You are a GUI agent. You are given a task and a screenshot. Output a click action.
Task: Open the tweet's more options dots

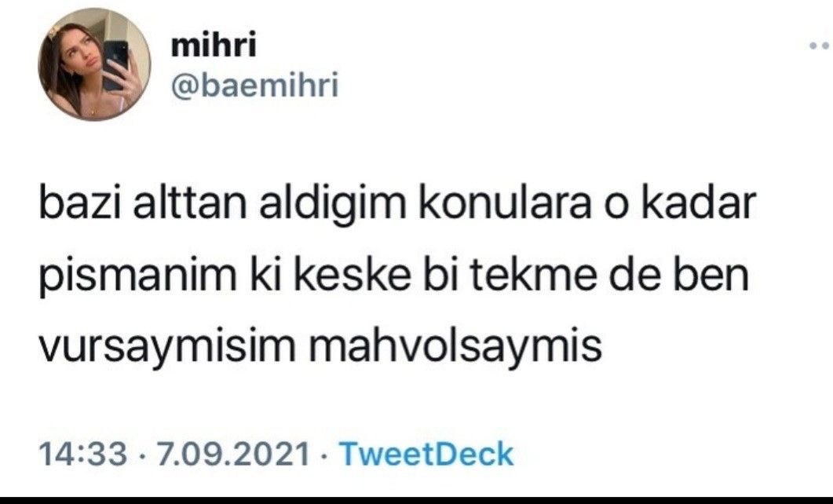820,46
